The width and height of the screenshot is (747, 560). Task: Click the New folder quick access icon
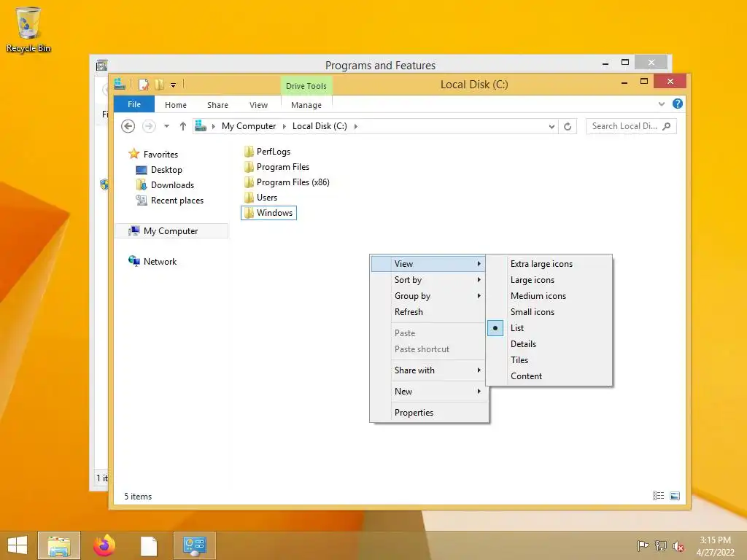pyautogui.click(x=160, y=85)
